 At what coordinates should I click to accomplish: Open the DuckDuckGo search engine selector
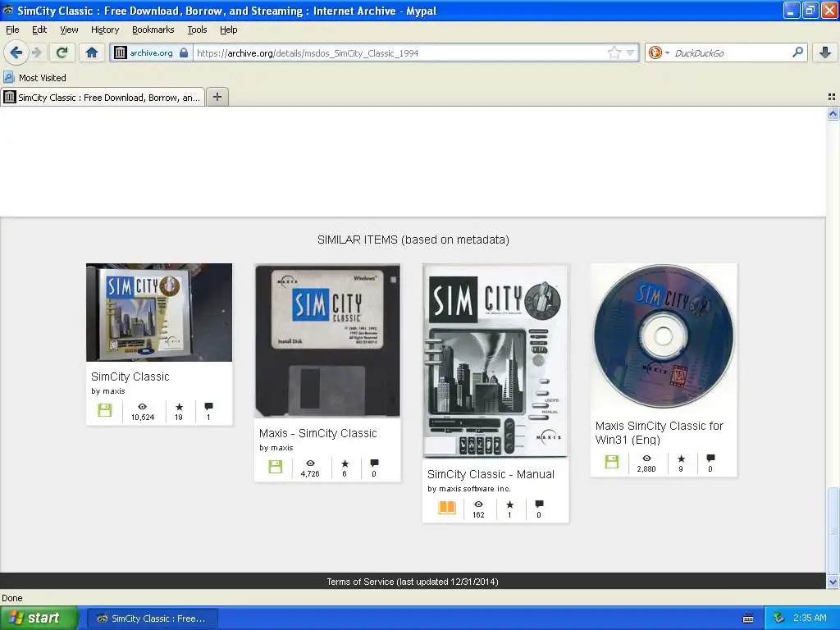658,52
